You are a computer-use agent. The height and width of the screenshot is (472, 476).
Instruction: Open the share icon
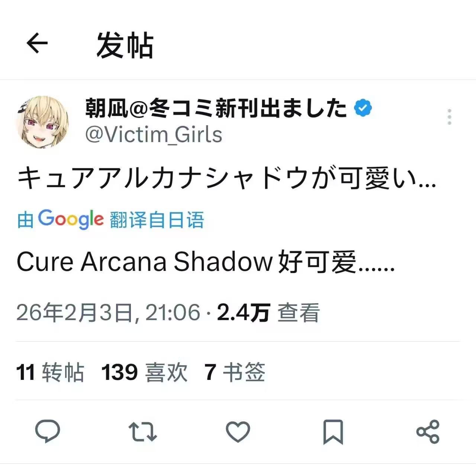point(428,432)
